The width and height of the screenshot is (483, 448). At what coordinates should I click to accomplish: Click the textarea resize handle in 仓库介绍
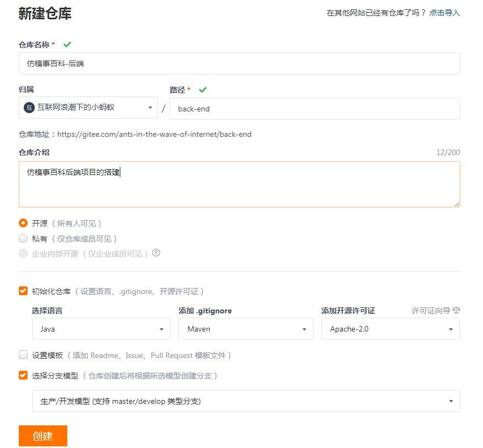[x=457, y=204]
